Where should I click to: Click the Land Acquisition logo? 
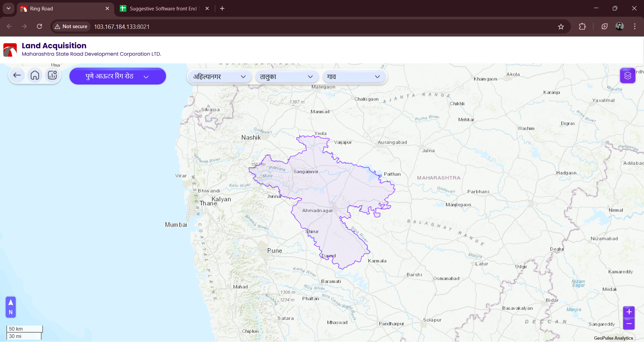[10, 50]
